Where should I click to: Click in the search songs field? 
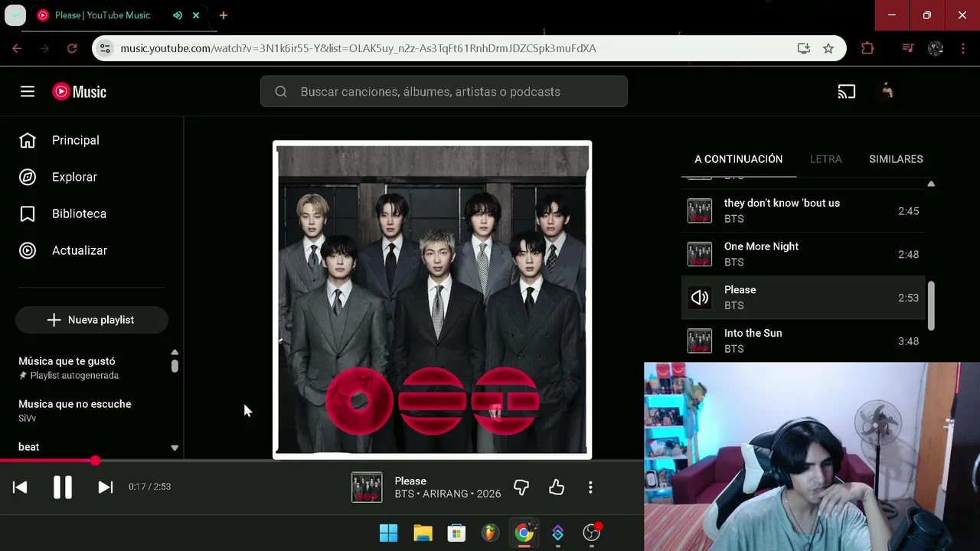point(443,92)
